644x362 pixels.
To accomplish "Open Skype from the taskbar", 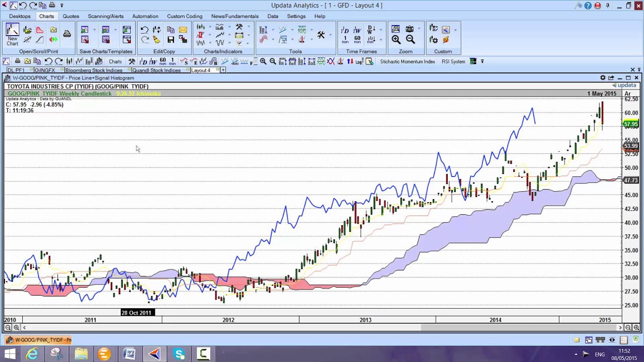I will tap(180, 354).
